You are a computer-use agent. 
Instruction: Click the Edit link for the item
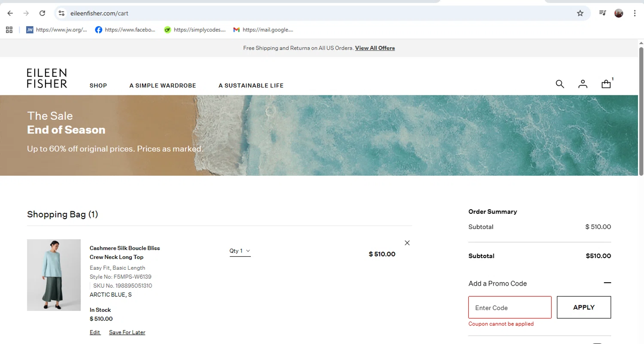pos(95,332)
